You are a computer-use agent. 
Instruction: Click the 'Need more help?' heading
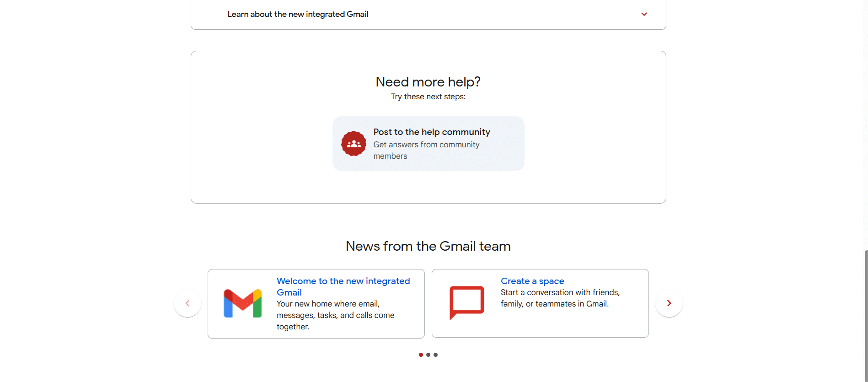coord(428,82)
